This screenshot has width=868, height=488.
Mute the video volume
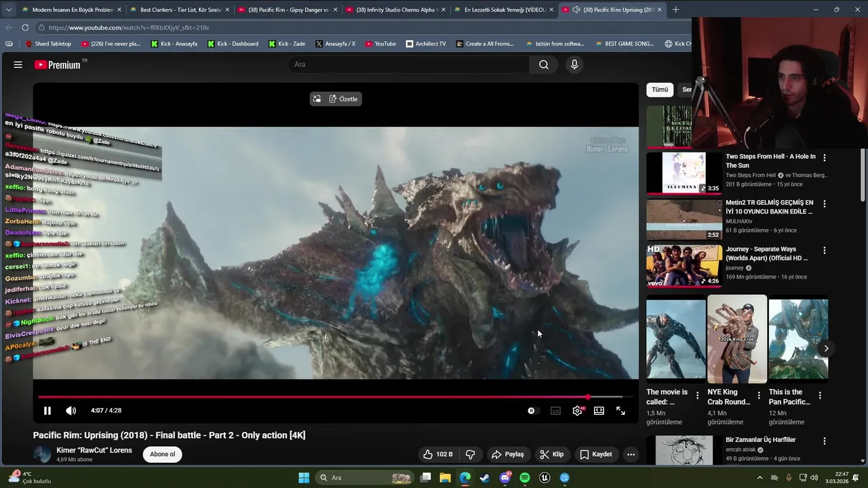pyautogui.click(x=71, y=411)
